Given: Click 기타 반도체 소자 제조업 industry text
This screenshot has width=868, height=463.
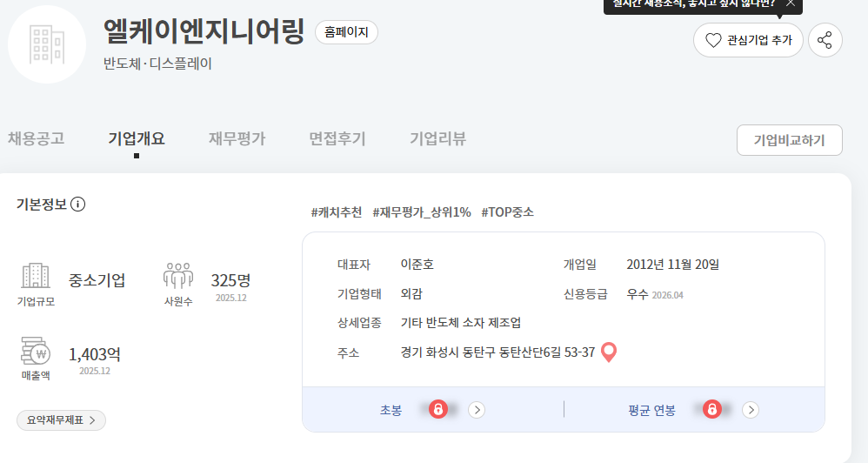Looking at the screenshot, I should [x=461, y=323].
